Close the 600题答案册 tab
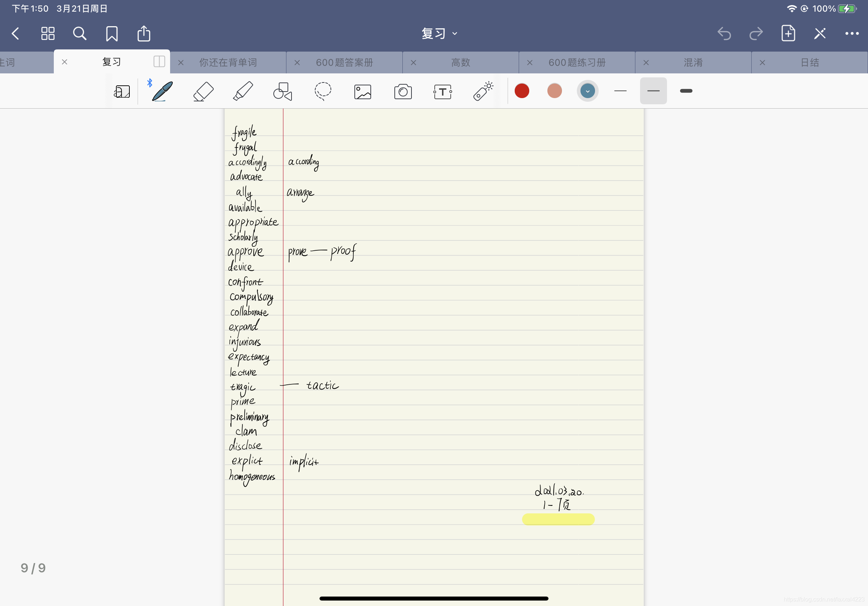Image resolution: width=868 pixels, height=606 pixels. 297,63
